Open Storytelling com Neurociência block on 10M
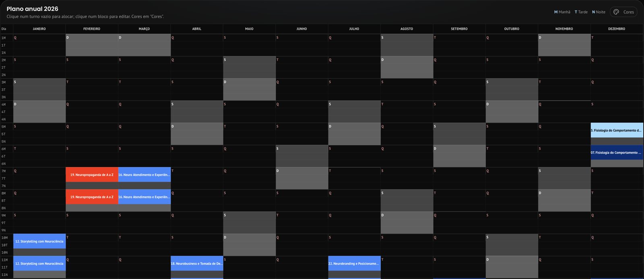Image resolution: width=644 pixels, height=279 pixels. (x=39, y=242)
